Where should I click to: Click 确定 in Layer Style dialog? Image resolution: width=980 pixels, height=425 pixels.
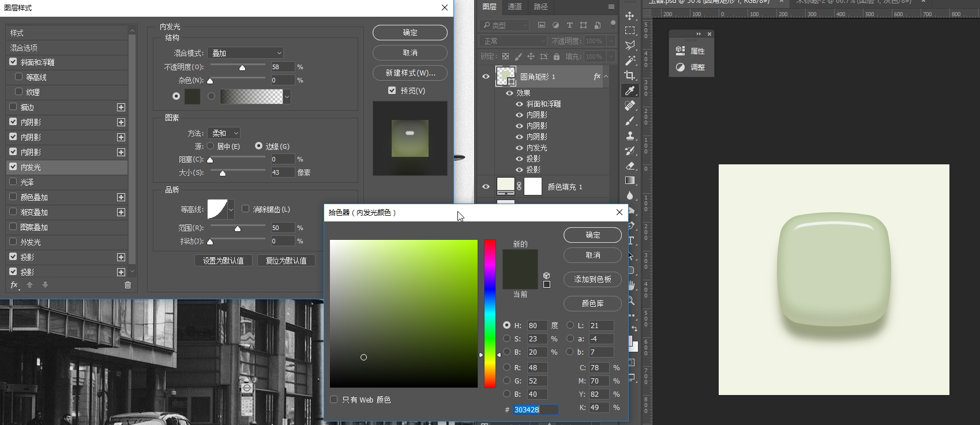pos(410,32)
